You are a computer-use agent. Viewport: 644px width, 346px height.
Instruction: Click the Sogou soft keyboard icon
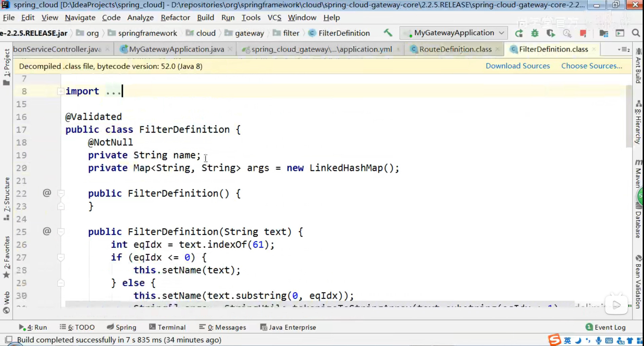(x=609, y=341)
